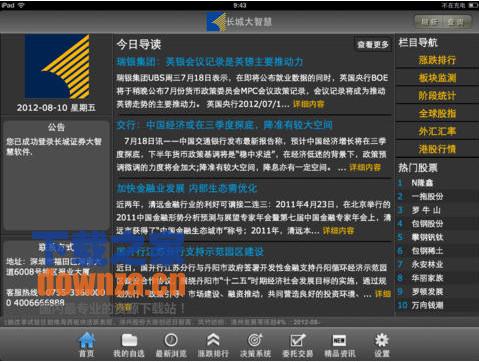
Task: Click 详细内容 under the 瑞银集团 article
Action: click(309, 104)
